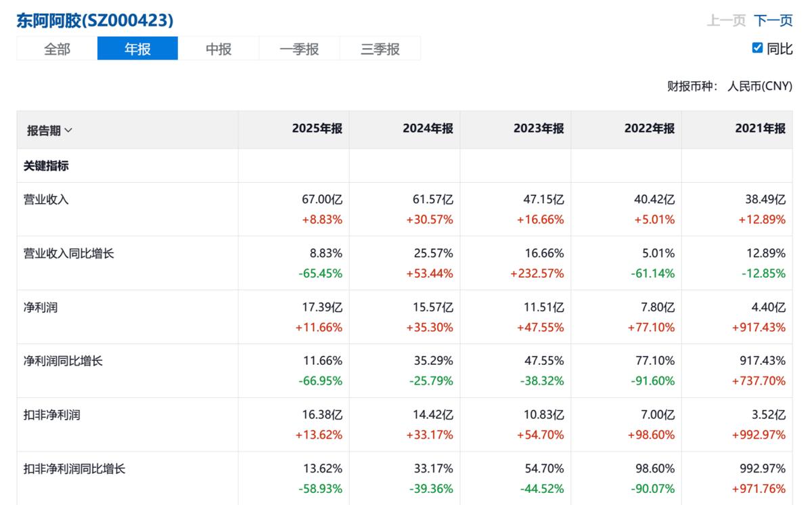Select the 4.40亿 net profit value
This screenshot has height=505, width=812.
pyautogui.click(x=769, y=307)
